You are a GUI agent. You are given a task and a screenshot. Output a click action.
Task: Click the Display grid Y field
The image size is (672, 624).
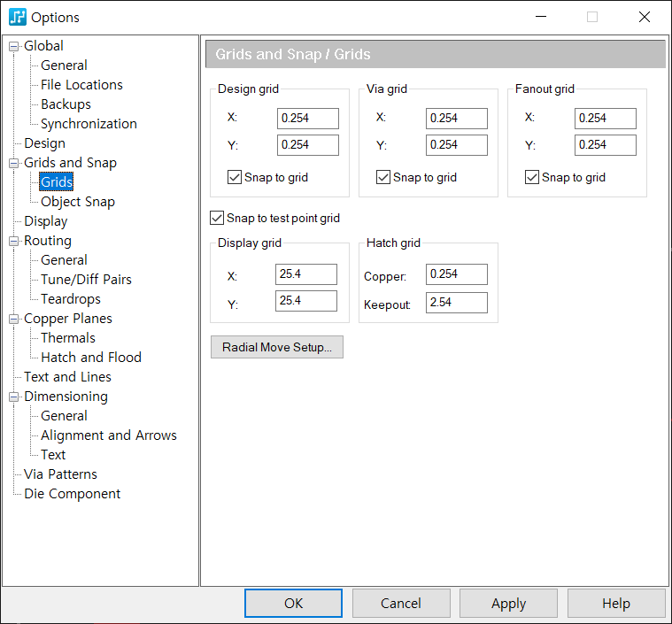point(306,301)
